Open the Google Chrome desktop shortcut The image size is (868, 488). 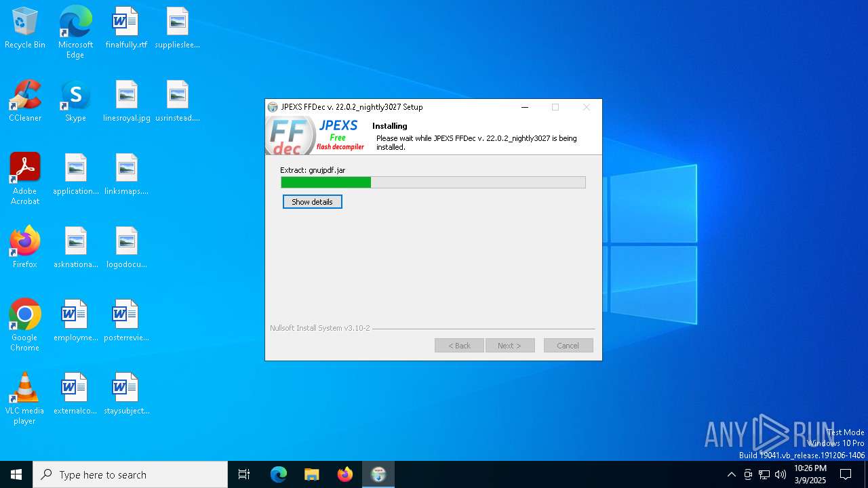(x=25, y=325)
